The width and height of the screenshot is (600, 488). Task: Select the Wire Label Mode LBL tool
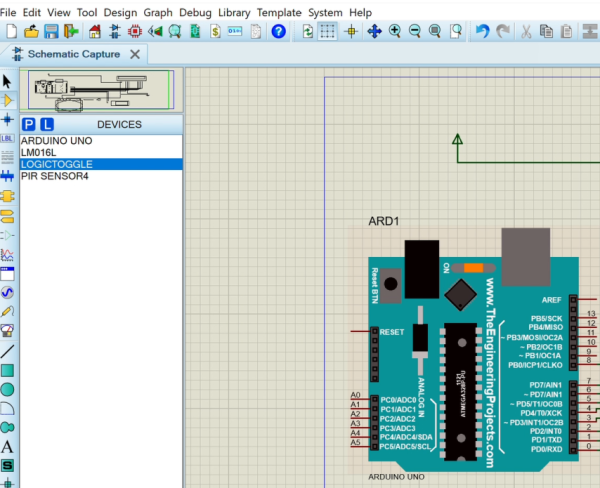(7, 138)
